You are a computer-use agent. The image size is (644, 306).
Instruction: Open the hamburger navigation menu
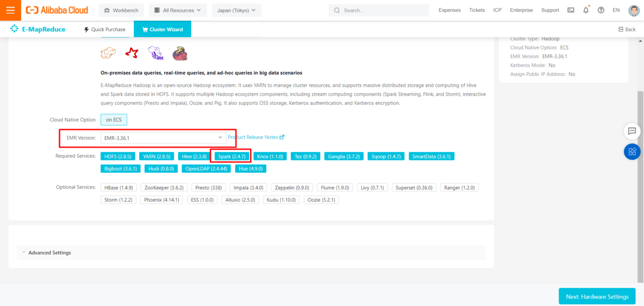click(11, 10)
